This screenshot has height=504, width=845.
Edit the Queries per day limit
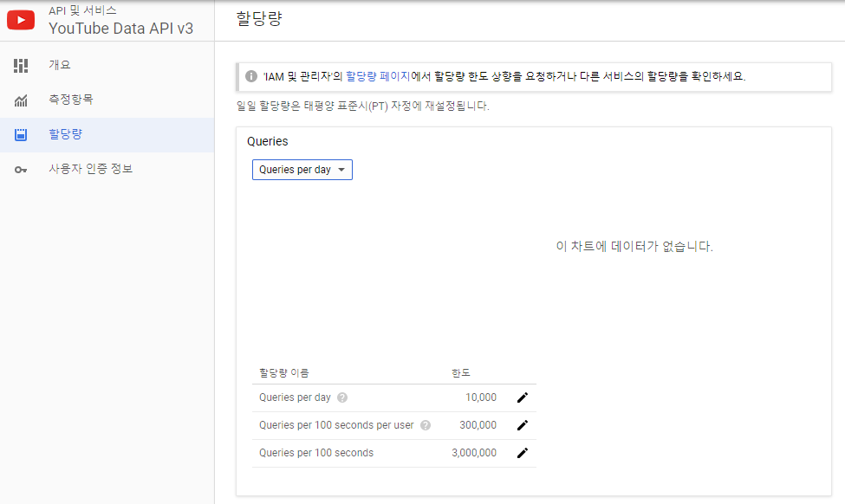pos(523,397)
